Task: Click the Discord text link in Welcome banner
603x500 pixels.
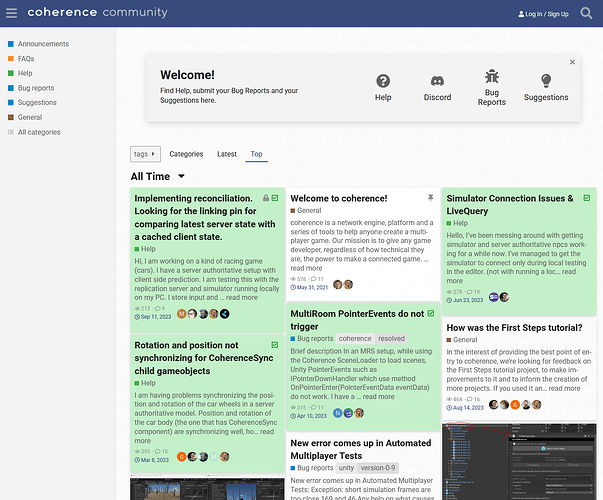Action: click(437, 97)
